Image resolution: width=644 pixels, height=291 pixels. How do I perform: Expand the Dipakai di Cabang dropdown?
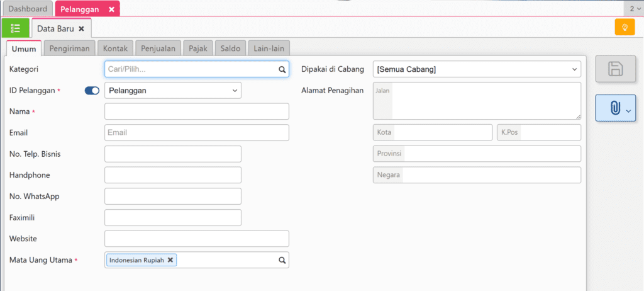coord(477,69)
